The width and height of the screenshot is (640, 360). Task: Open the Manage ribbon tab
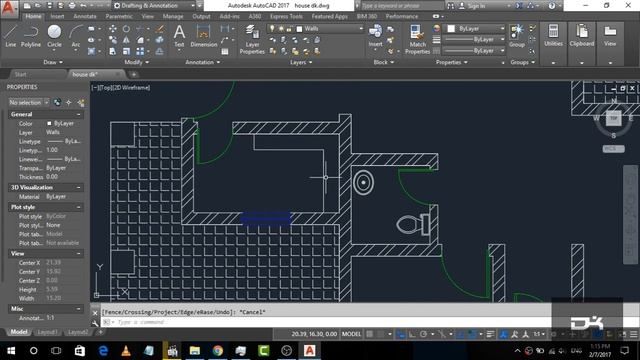click(x=173, y=17)
